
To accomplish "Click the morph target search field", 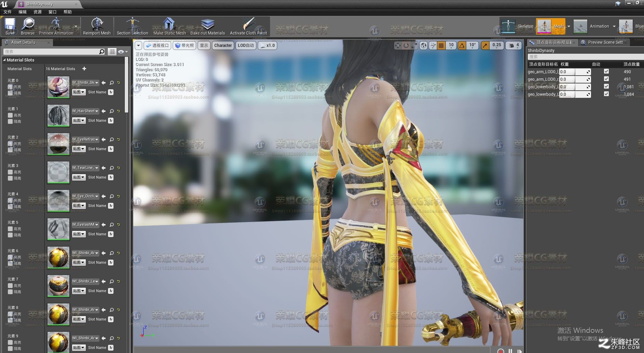I will click(585, 57).
